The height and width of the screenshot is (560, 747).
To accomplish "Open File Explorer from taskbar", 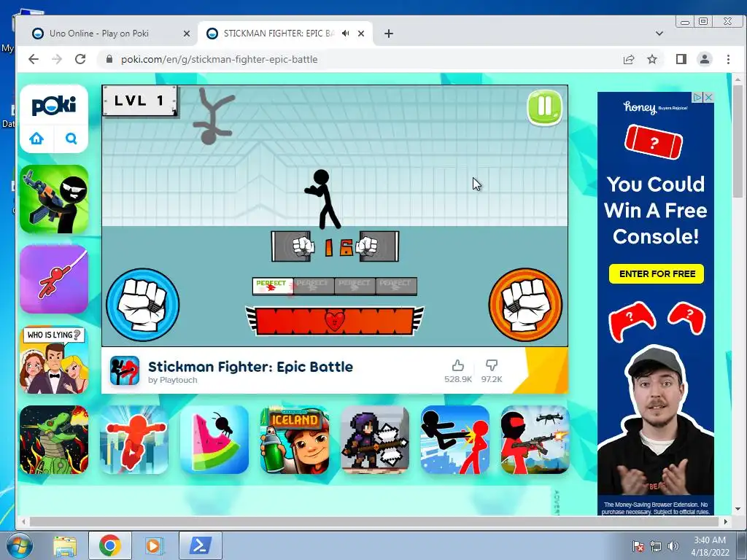I will (65, 545).
